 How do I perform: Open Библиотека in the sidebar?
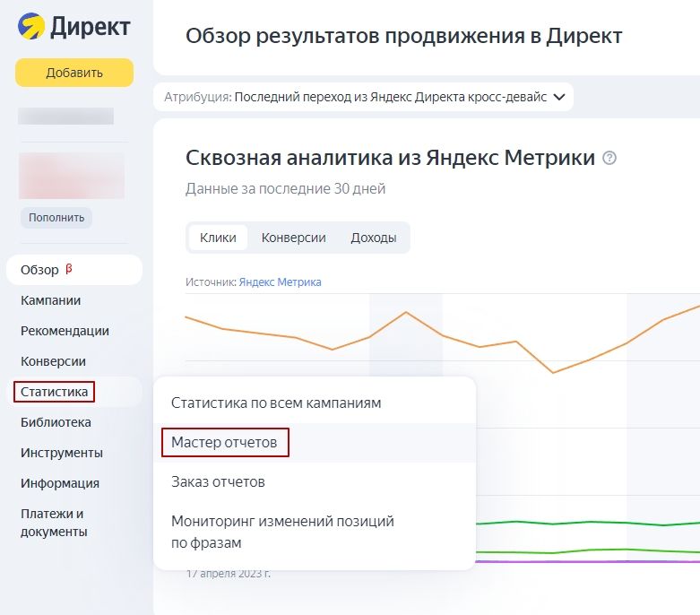click(56, 422)
